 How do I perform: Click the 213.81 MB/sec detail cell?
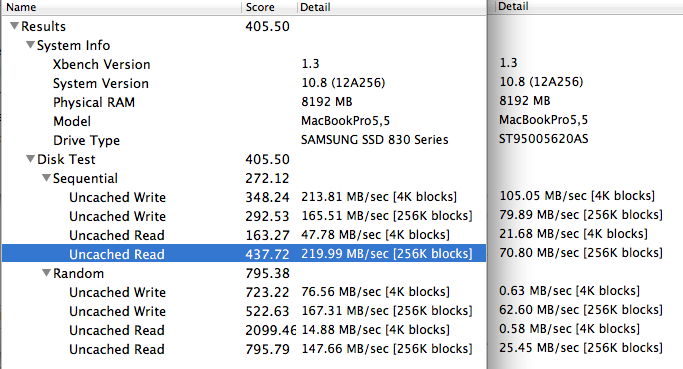(x=379, y=197)
